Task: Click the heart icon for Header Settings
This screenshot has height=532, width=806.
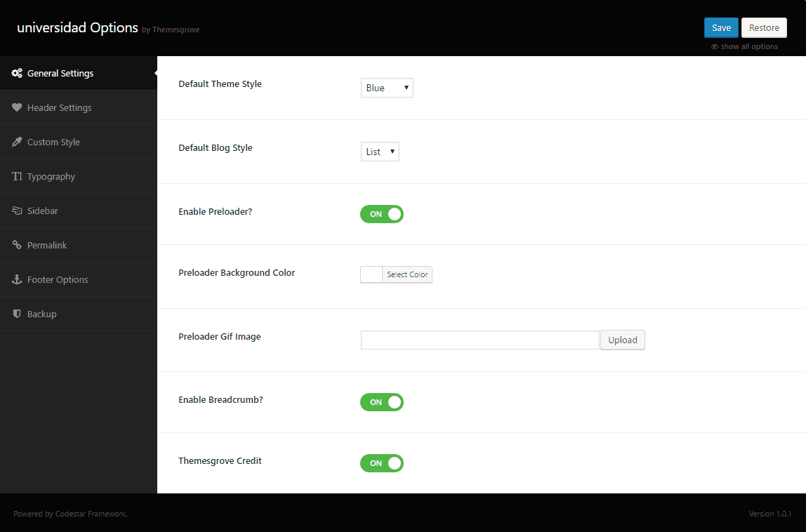Action: [17, 107]
